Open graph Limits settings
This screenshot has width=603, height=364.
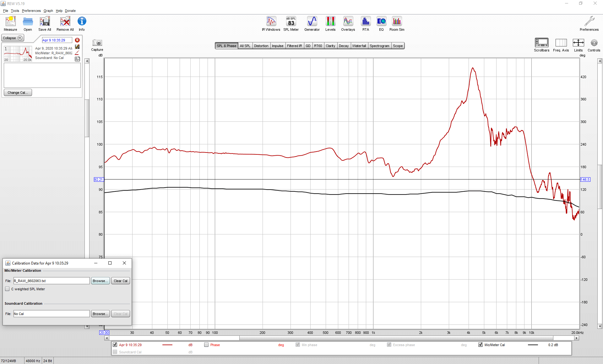578,45
